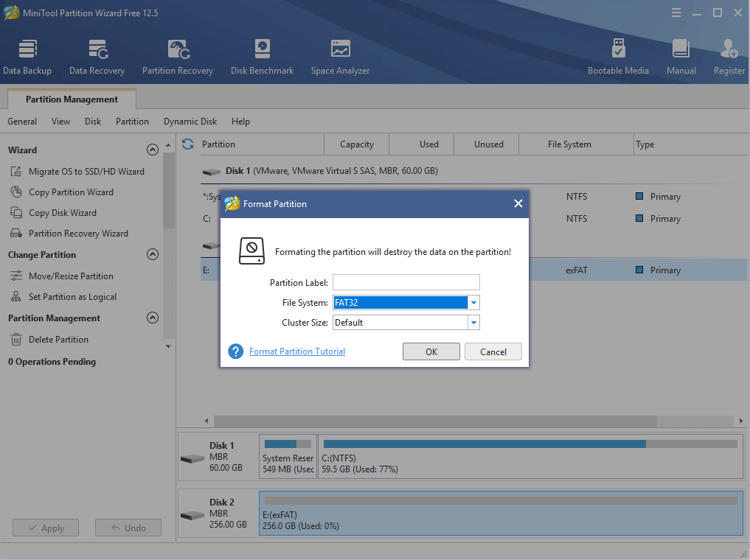
Task: Click the Register icon
Action: click(x=729, y=55)
